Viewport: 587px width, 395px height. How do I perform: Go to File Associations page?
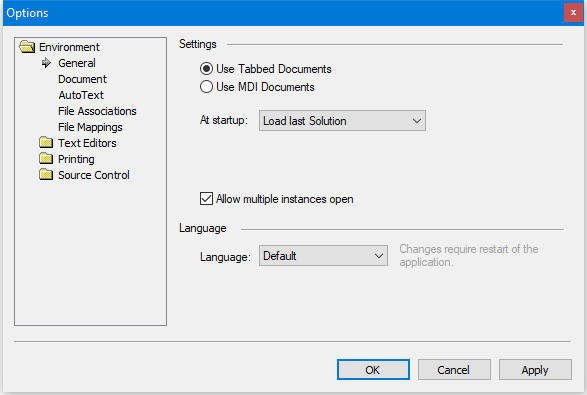click(x=97, y=111)
